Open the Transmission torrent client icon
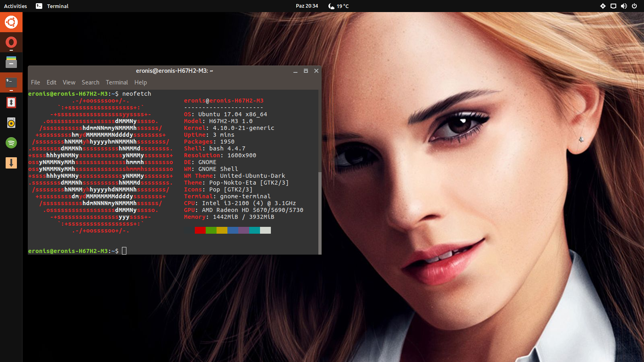644x362 pixels. point(11,103)
